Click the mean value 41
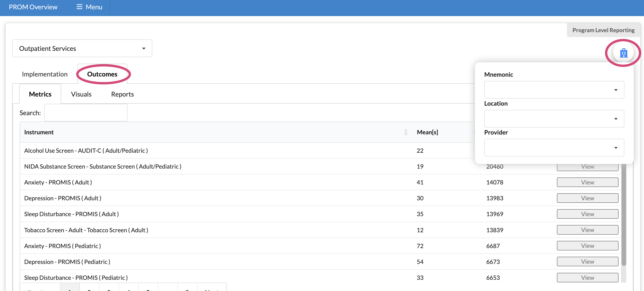The image size is (644, 291). coord(420,182)
